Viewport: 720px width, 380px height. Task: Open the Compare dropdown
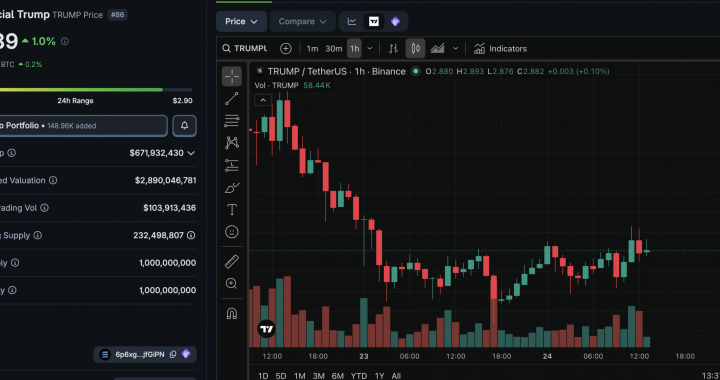click(303, 22)
